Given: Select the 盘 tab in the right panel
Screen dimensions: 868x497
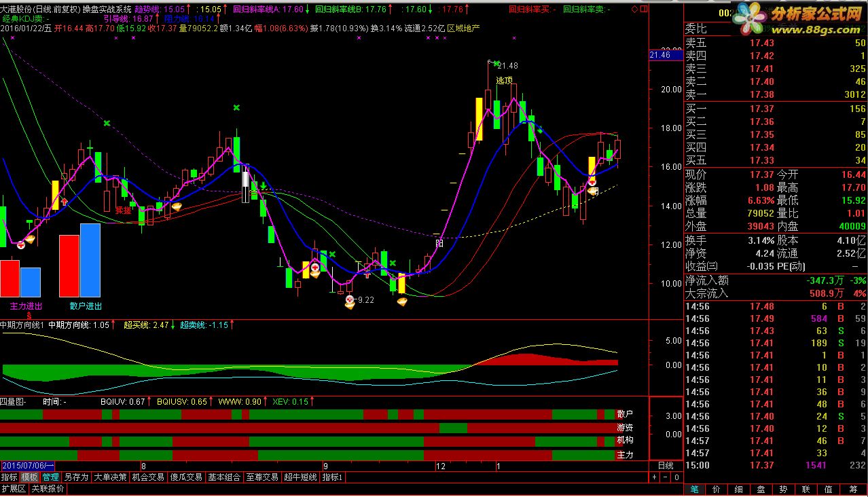Looking at the screenshot, I should point(761,489).
